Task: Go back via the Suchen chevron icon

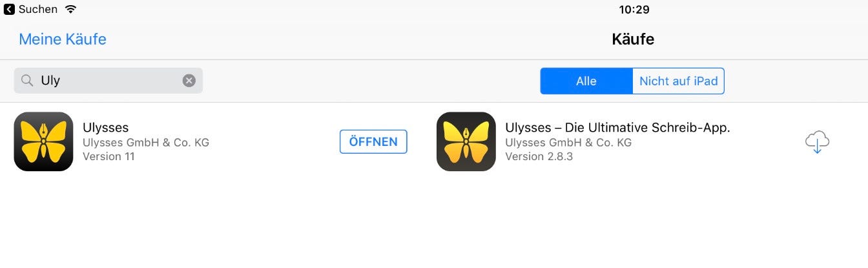Action: tap(9, 10)
